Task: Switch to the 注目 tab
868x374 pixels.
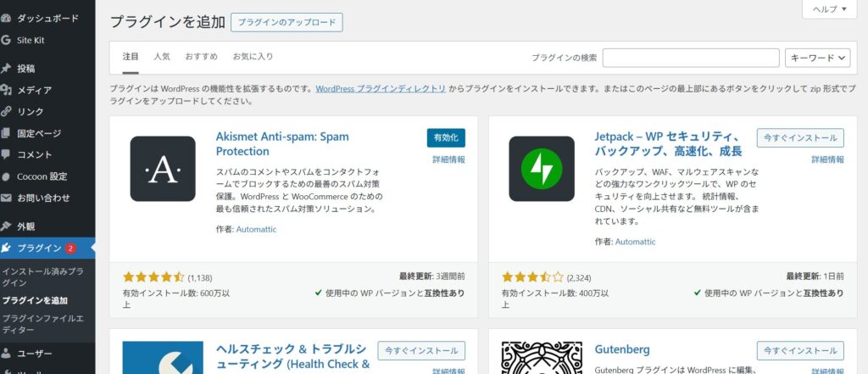Action: coord(131,57)
